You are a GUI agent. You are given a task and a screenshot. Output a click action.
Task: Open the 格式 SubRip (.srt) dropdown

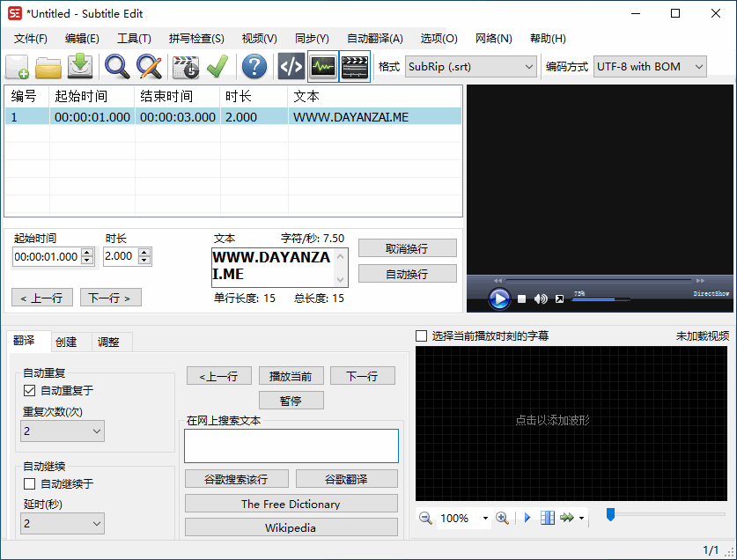[x=470, y=67]
